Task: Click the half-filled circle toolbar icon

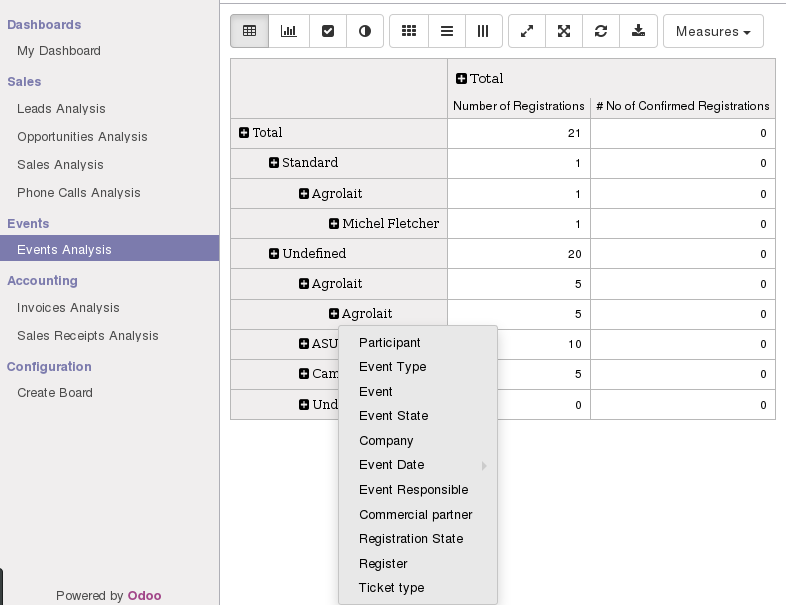Action: point(365,31)
